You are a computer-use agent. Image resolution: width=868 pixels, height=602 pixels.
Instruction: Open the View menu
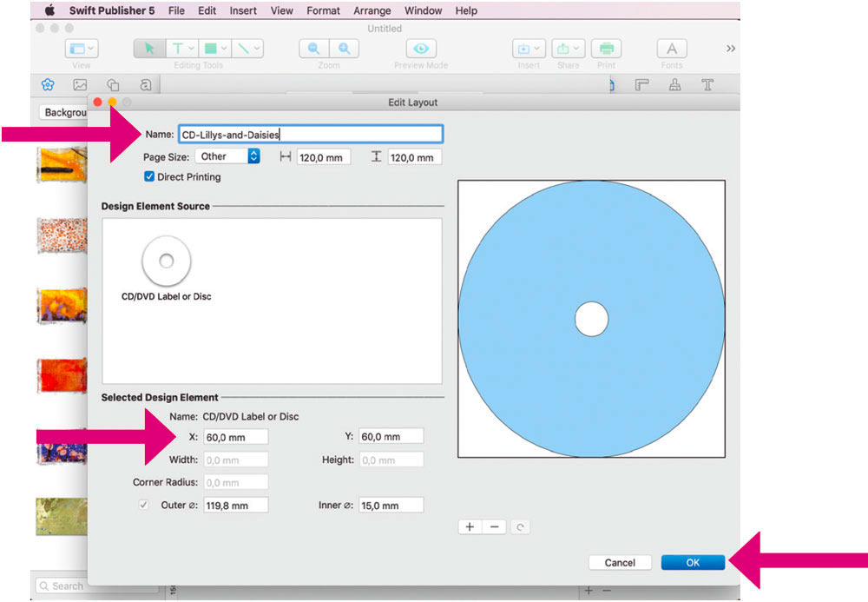click(282, 10)
